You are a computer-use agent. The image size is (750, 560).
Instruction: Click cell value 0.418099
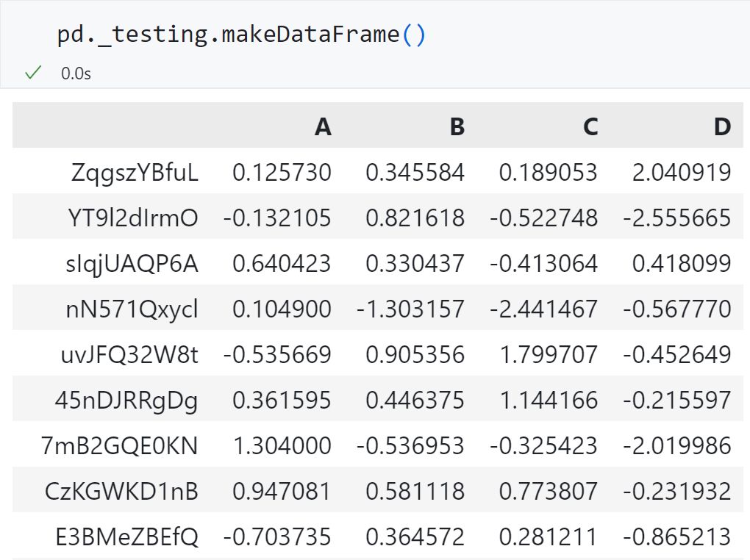click(x=682, y=264)
